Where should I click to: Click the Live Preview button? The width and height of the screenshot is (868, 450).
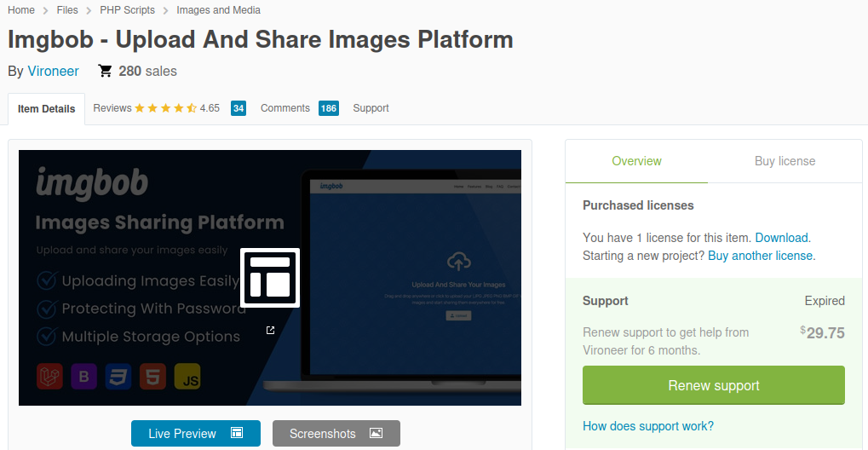pos(196,433)
